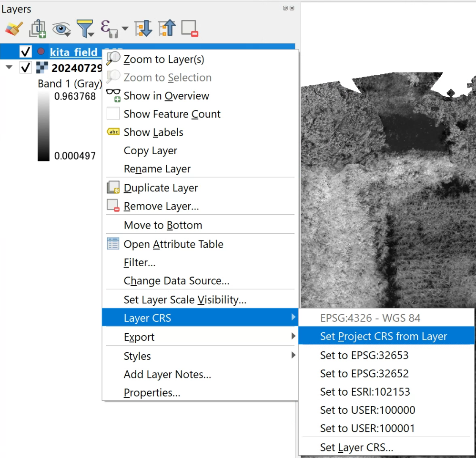Expand the Export submenu
This screenshot has width=476, height=458.
pyautogui.click(x=200, y=337)
